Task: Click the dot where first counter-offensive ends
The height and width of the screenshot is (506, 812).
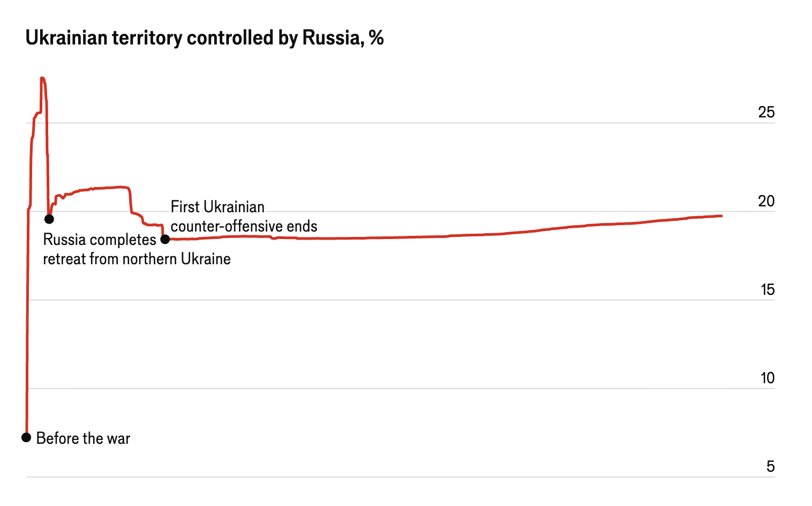Action: click(x=165, y=239)
